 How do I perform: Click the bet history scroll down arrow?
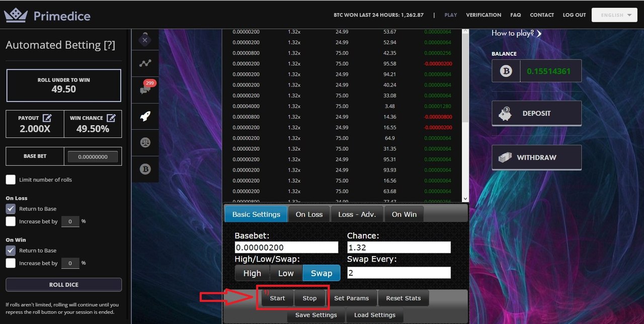pos(465,199)
